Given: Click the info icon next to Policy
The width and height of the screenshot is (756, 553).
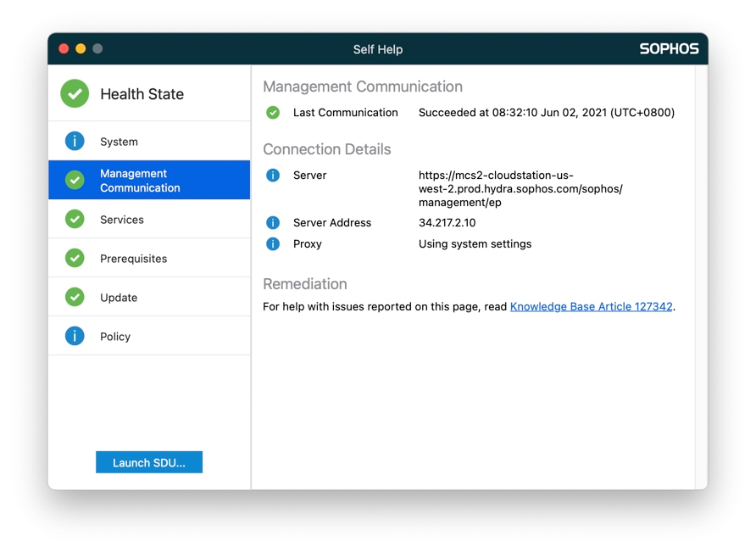Looking at the screenshot, I should point(74,336).
